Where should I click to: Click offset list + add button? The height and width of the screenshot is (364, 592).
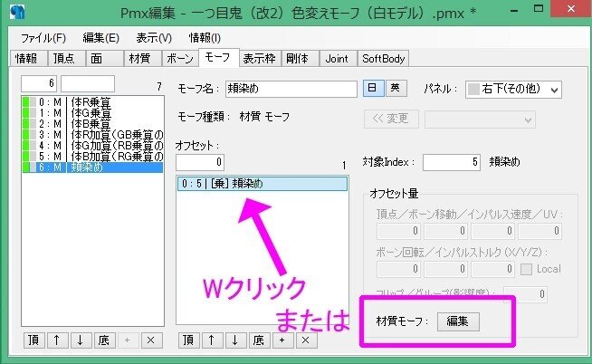tap(282, 340)
